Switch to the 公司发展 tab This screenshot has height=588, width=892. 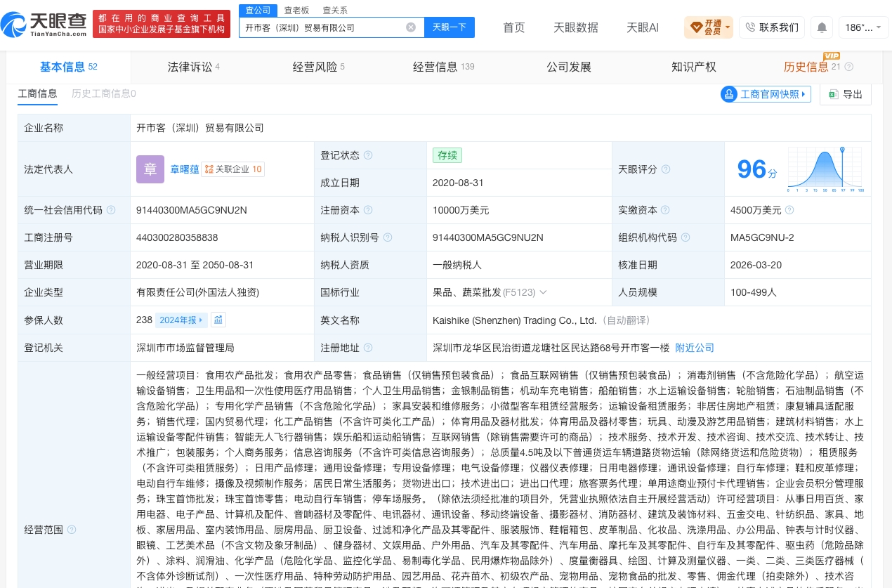tap(569, 67)
